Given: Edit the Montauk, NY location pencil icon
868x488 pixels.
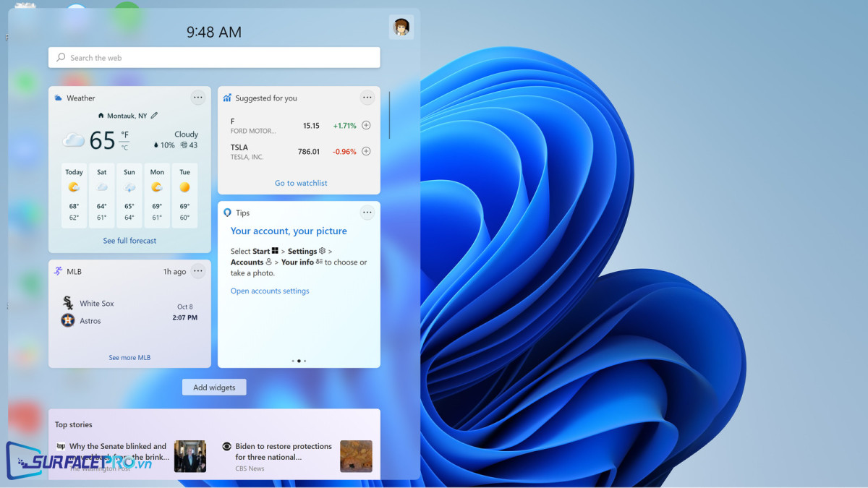Looking at the screenshot, I should pos(154,116).
